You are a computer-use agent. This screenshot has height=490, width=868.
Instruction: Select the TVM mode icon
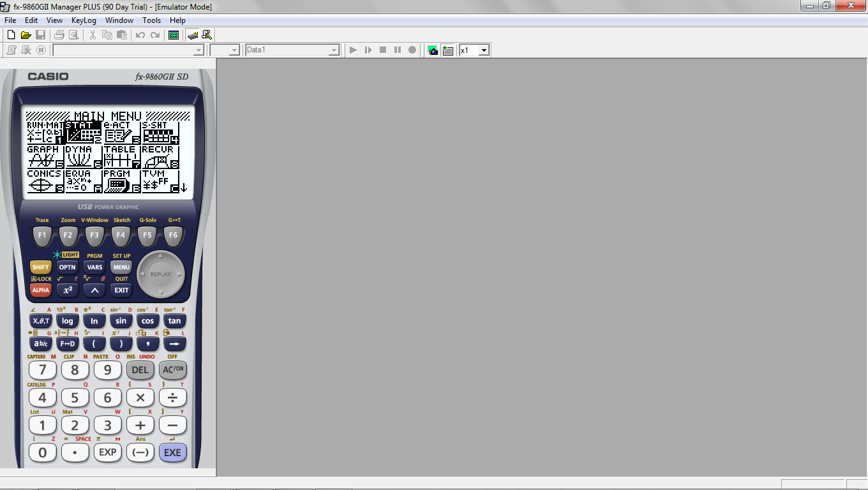point(160,181)
